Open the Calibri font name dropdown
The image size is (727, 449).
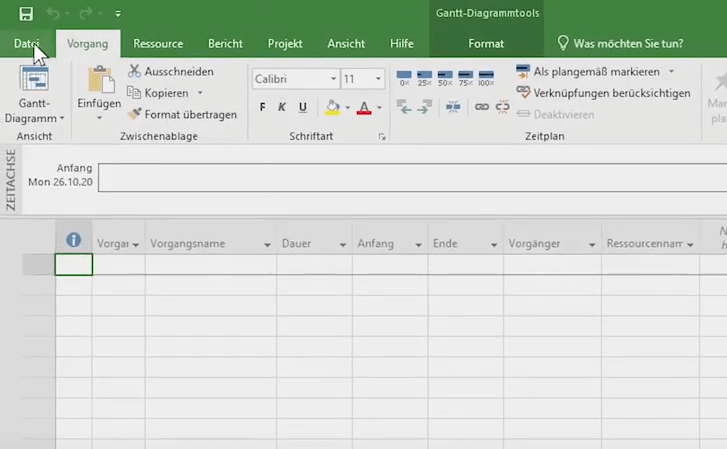[x=333, y=79]
